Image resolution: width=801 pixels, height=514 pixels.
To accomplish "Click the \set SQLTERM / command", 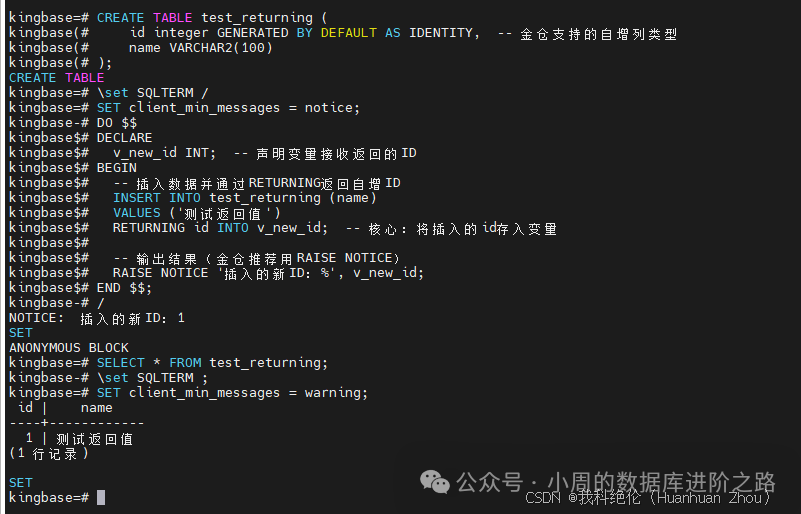I will pyautogui.click(x=153, y=93).
